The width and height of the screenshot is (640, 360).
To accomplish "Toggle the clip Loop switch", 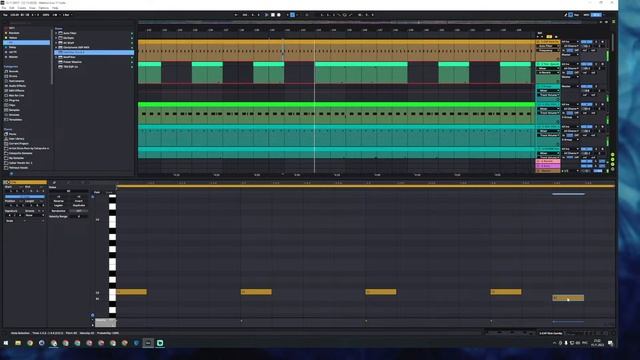I will point(25,196).
